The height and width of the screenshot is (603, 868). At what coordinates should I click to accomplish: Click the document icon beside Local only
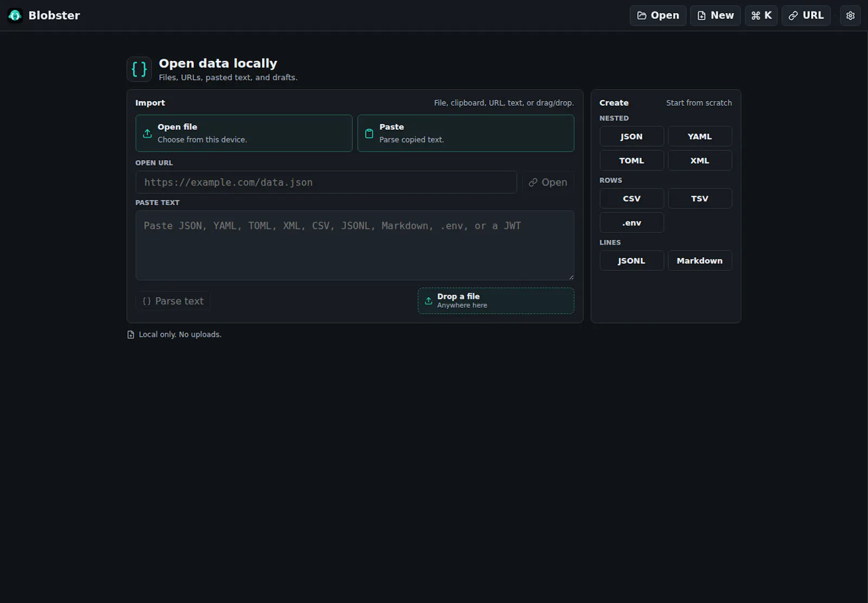[x=131, y=335]
